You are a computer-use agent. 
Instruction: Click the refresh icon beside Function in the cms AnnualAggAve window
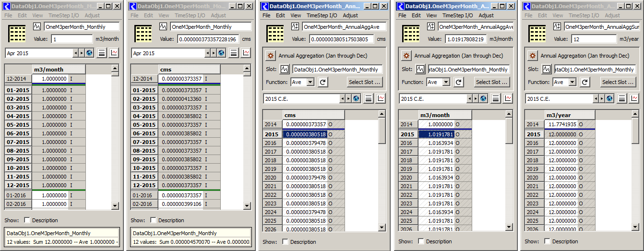(x=323, y=82)
